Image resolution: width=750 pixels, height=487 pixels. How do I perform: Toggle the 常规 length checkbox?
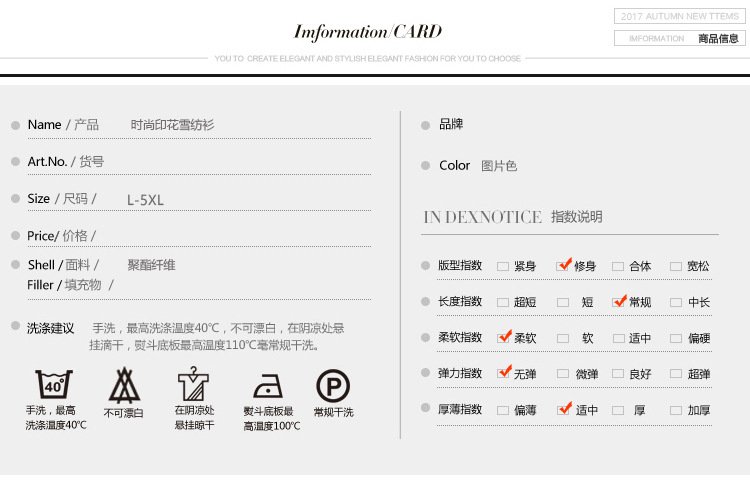(x=619, y=302)
